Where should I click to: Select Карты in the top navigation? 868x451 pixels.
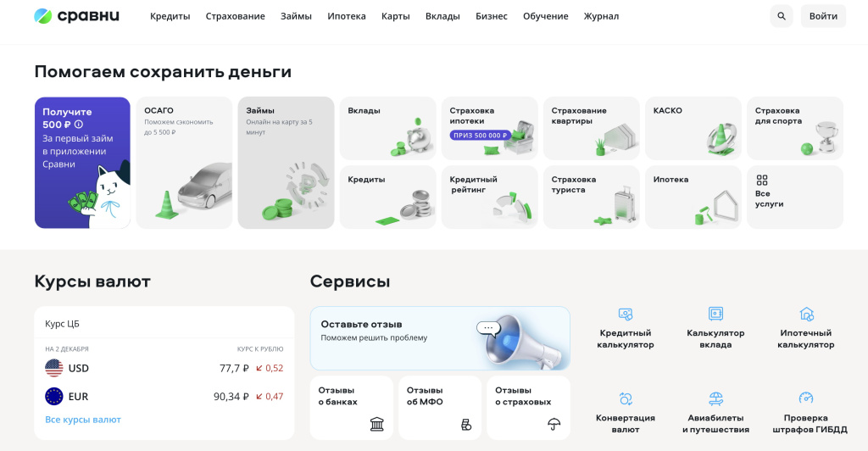tap(395, 16)
